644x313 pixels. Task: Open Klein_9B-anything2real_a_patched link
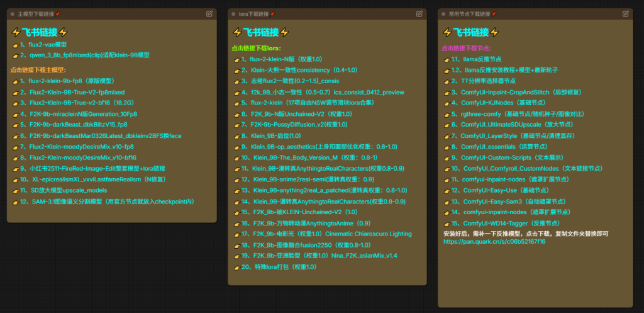pos(324,190)
